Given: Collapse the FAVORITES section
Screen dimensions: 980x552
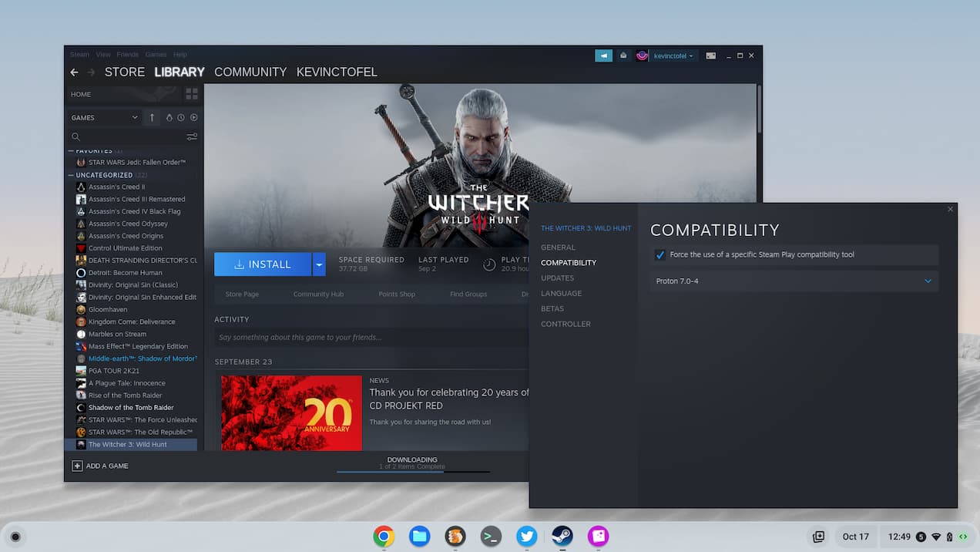Looking at the screenshot, I should pyautogui.click(x=71, y=151).
